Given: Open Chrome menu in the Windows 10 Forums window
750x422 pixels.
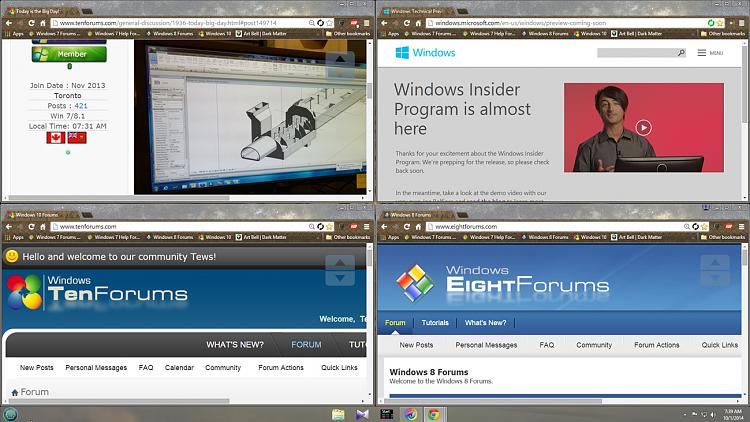Looking at the screenshot, I should (366, 227).
